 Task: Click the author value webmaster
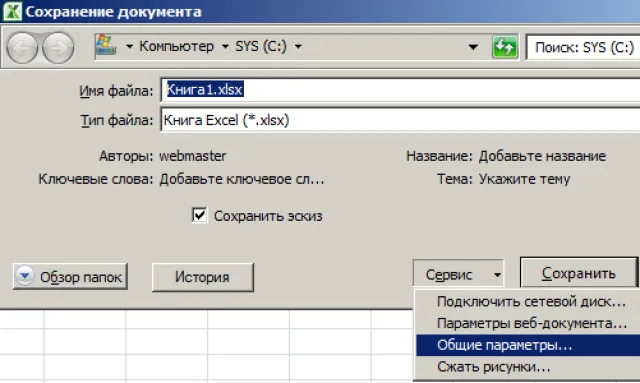(193, 156)
